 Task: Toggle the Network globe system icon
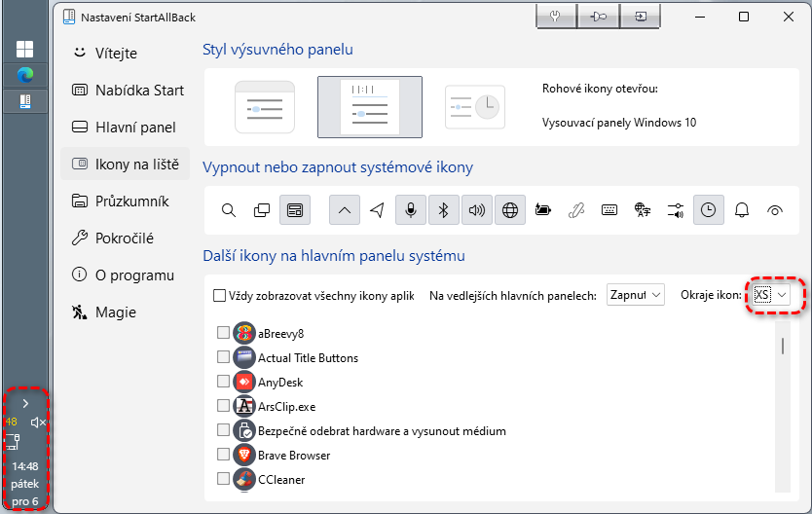click(510, 210)
